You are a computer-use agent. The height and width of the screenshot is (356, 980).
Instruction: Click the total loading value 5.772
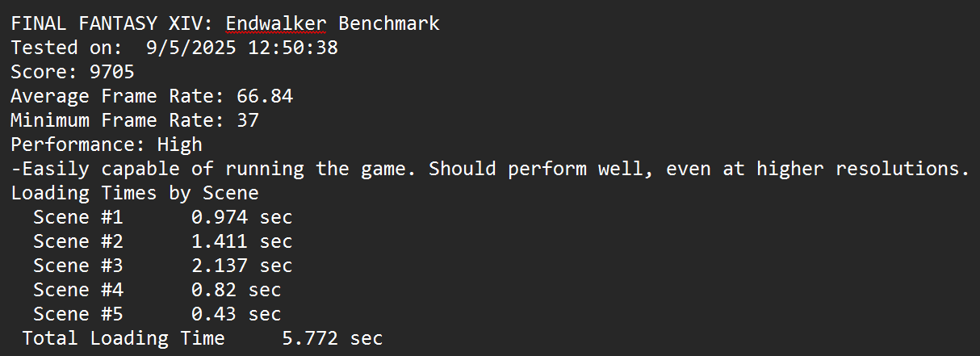(310, 338)
